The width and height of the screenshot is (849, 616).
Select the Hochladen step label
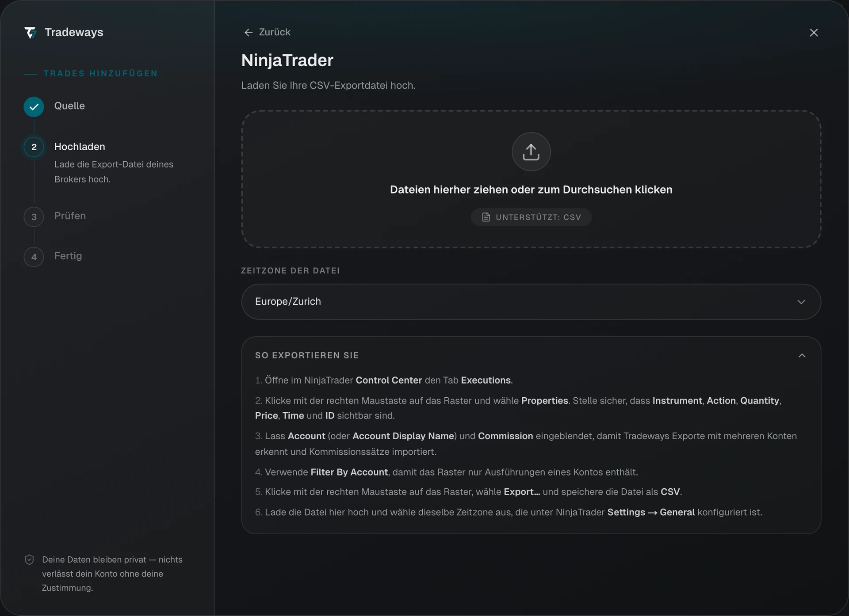[80, 147]
